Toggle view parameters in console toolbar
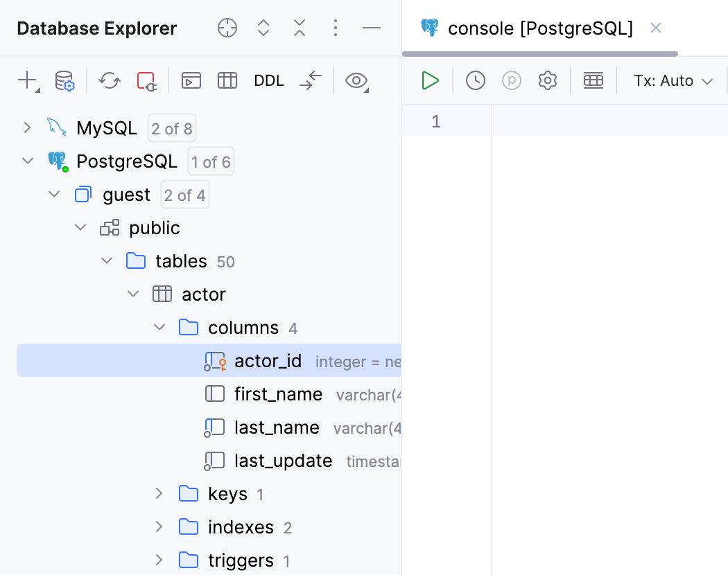Viewport: 728px width, 575px height. 511,80
